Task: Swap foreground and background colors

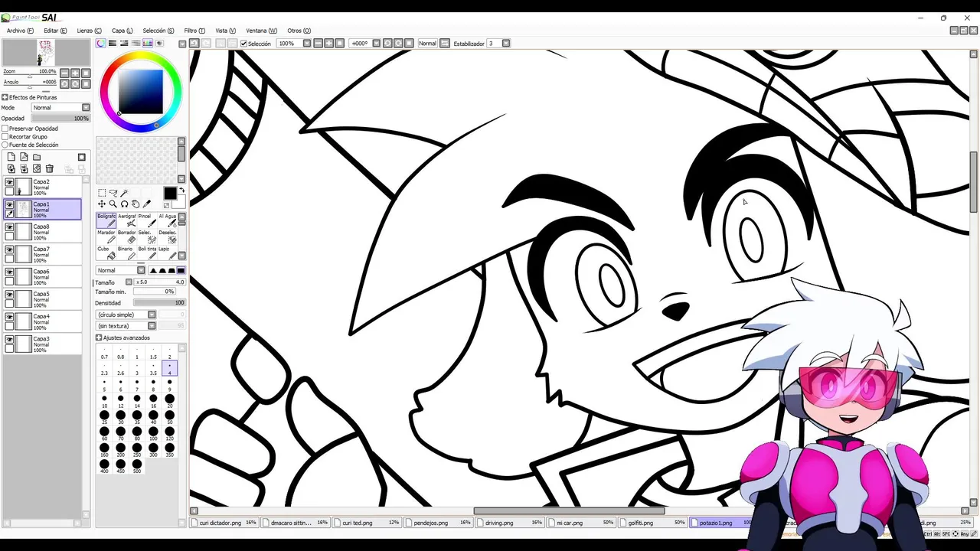Action: click(181, 191)
